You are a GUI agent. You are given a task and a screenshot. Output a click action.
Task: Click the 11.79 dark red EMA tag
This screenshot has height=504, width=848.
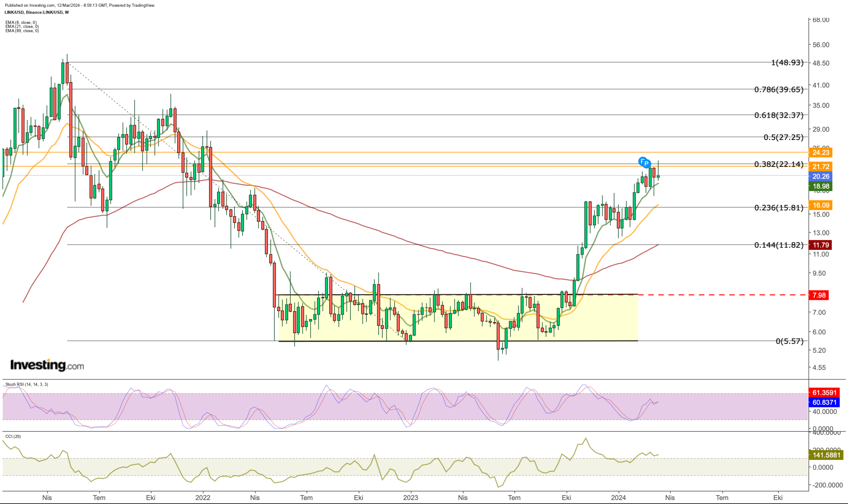tap(821, 245)
